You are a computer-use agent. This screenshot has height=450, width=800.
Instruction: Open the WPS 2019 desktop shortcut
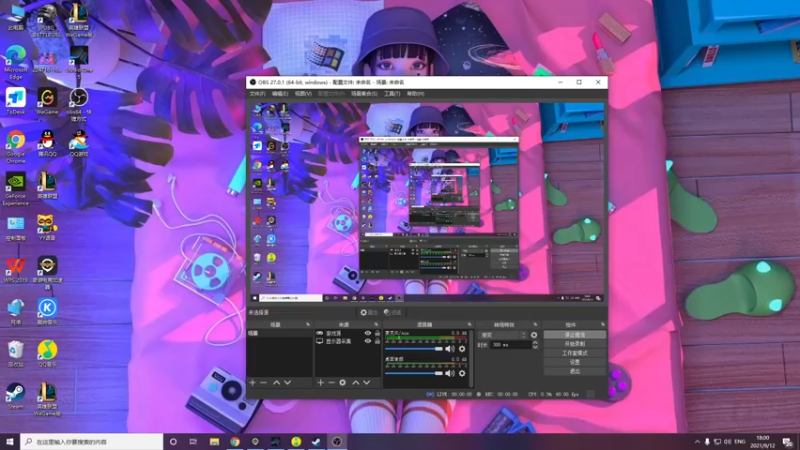pos(16,270)
